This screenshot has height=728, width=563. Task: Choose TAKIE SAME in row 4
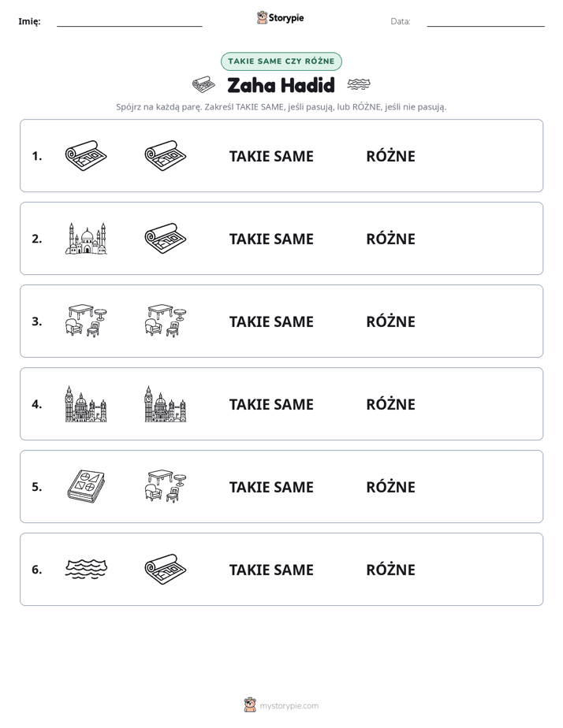coord(271,404)
